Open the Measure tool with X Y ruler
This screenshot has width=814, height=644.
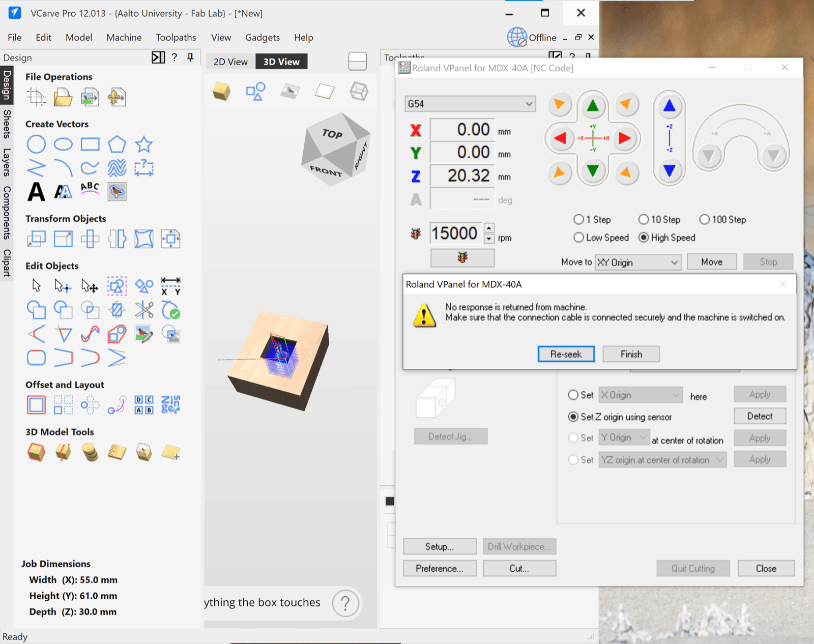(x=171, y=286)
